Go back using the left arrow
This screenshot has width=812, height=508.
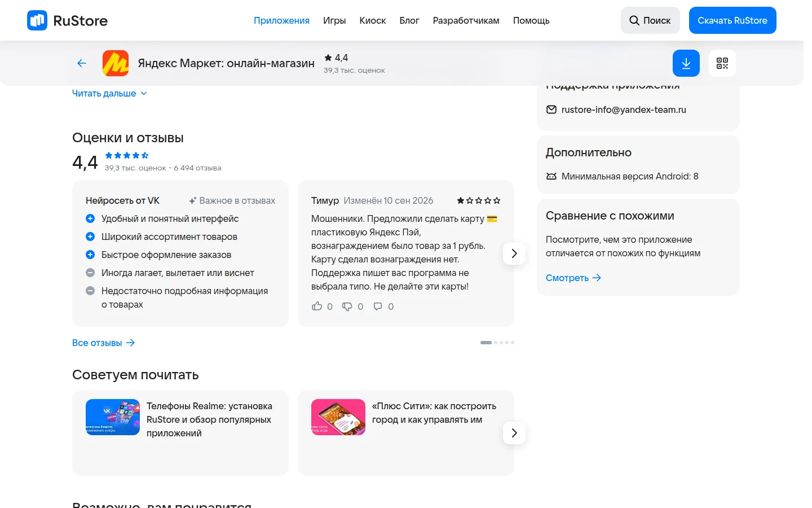82,63
